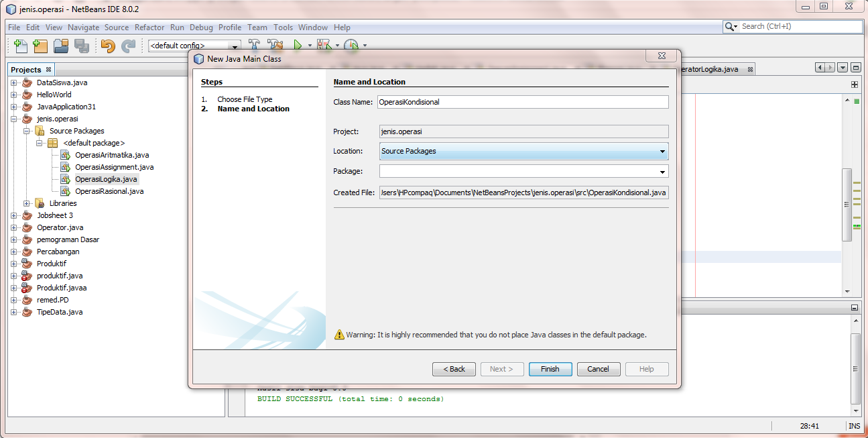This screenshot has height=438, width=868.
Task: Click the Redo toolbar icon
Action: coord(128,46)
